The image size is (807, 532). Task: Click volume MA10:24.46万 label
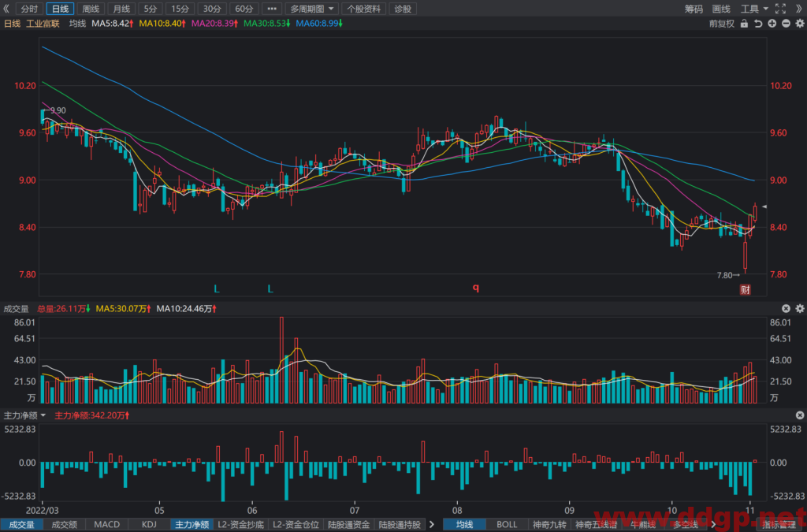coord(186,308)
